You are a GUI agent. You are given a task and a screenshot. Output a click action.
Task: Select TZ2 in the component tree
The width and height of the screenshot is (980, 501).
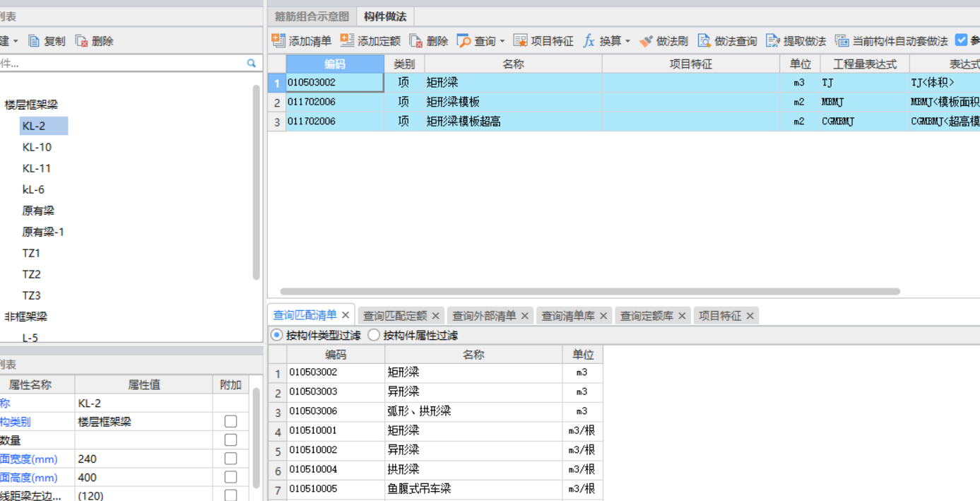(31, 274)
